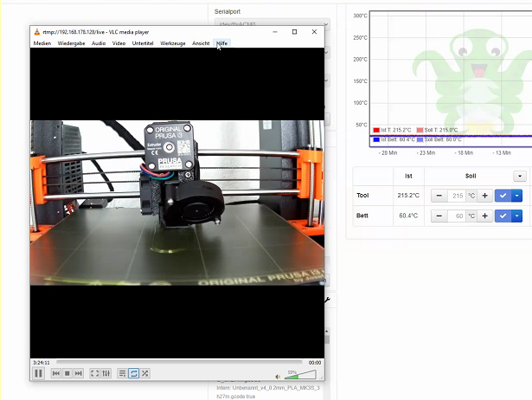
Task: Open the Soll column header dropdown
Action: 520,176
